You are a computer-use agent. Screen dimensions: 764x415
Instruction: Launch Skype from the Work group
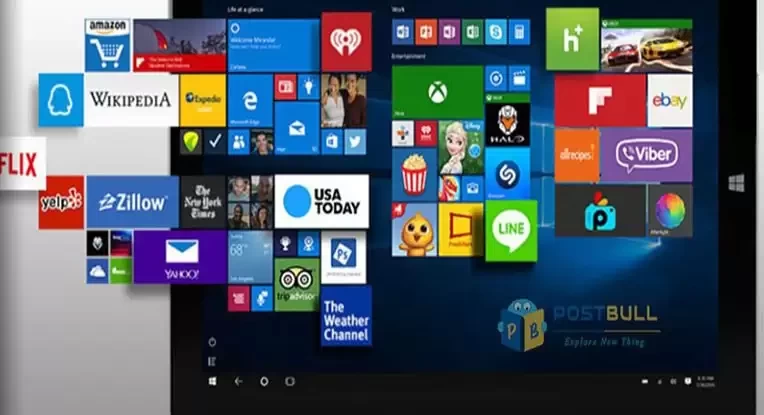[x=496, y=32]
